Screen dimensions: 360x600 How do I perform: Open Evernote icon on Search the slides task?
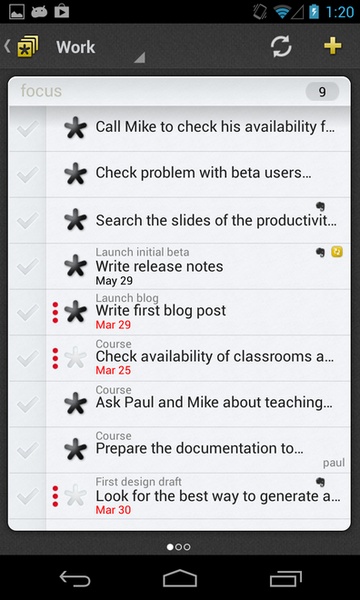(321, 207)
